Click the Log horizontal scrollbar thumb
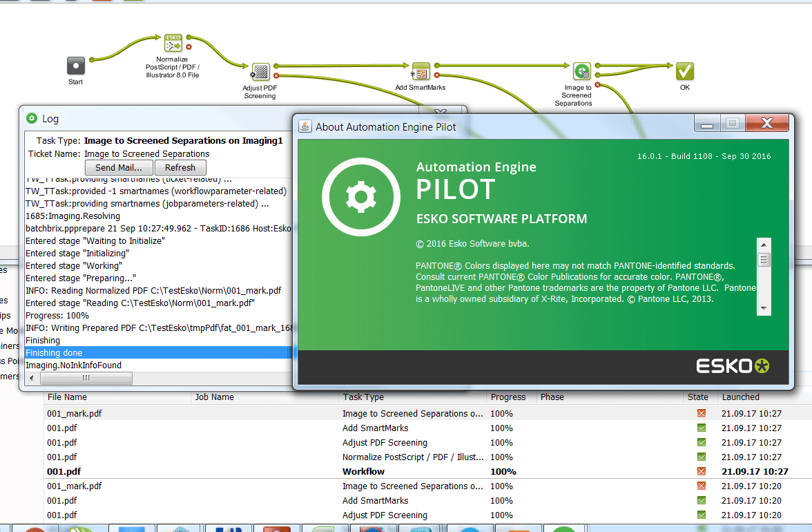The image size is (812, 532). coord(86,378)
